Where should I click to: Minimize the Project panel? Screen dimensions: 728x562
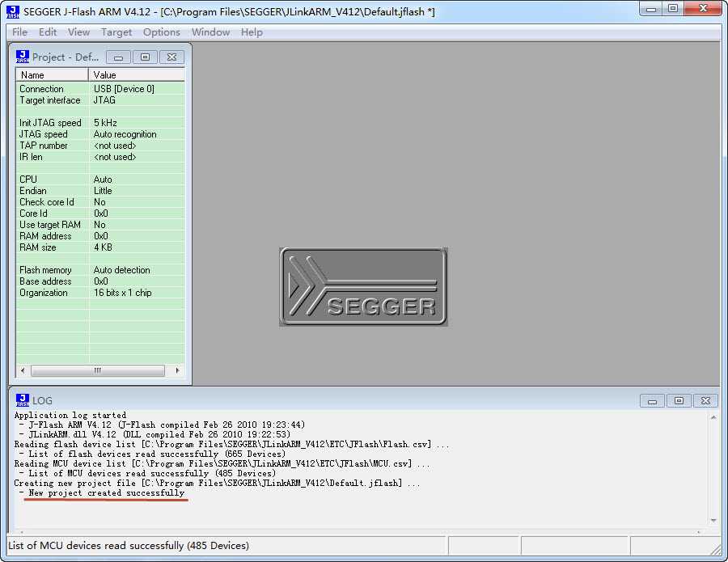tap(118, 57)
